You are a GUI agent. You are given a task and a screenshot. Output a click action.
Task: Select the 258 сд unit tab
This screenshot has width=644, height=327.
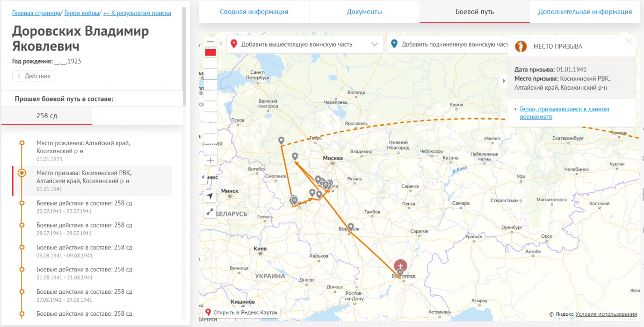pos(47,115)
